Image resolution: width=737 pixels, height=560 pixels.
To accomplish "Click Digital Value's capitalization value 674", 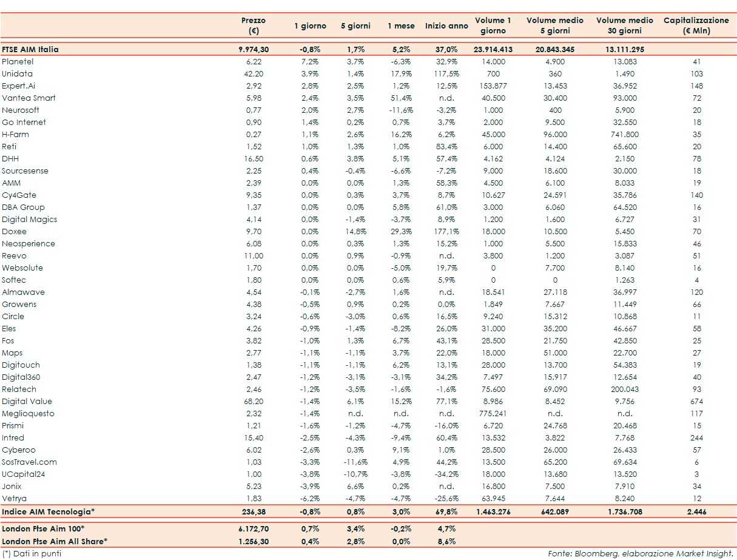I will [x=696, y=401].
